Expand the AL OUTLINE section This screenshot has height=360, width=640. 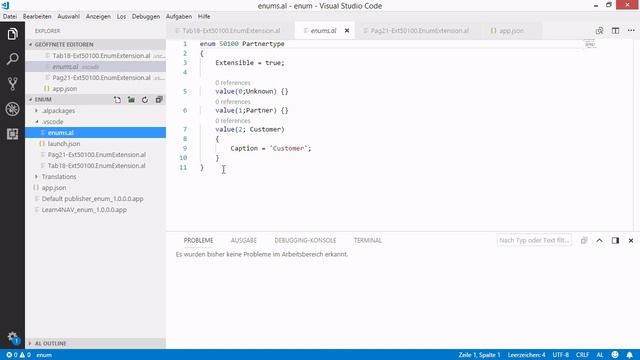[x=96, y=343]
